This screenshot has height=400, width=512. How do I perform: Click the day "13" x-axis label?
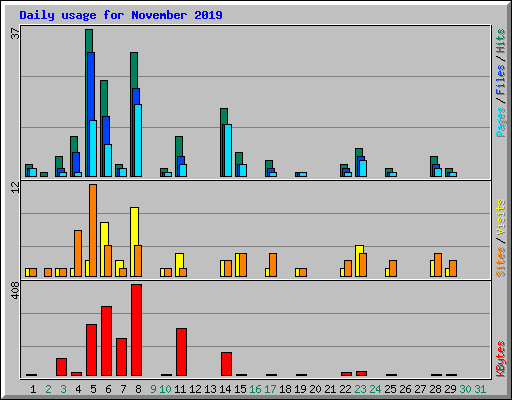point(210,389)
